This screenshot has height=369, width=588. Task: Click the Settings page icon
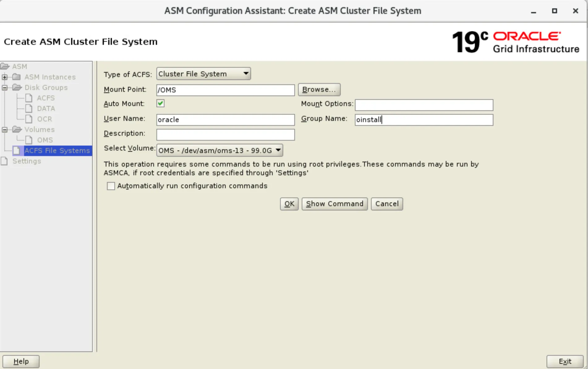coord(4,161)
